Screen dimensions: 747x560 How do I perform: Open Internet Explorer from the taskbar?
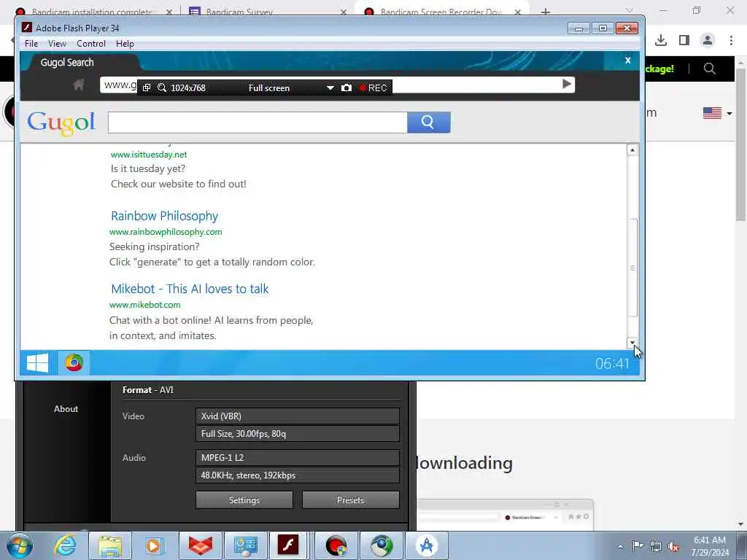click(65, 545)
